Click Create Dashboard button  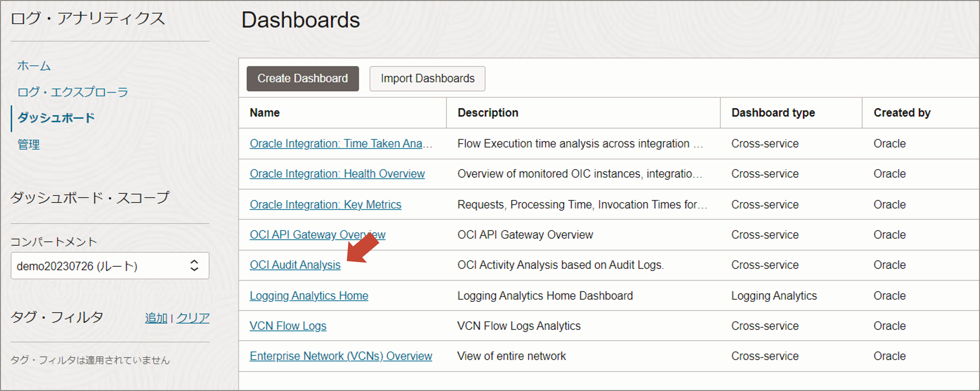[x=302, y=78]
